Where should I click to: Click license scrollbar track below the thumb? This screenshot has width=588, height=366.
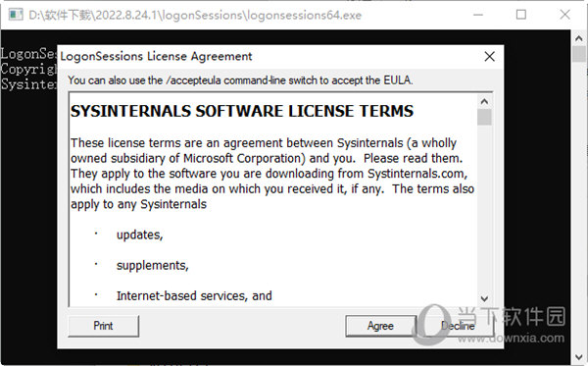coord(484,208)
